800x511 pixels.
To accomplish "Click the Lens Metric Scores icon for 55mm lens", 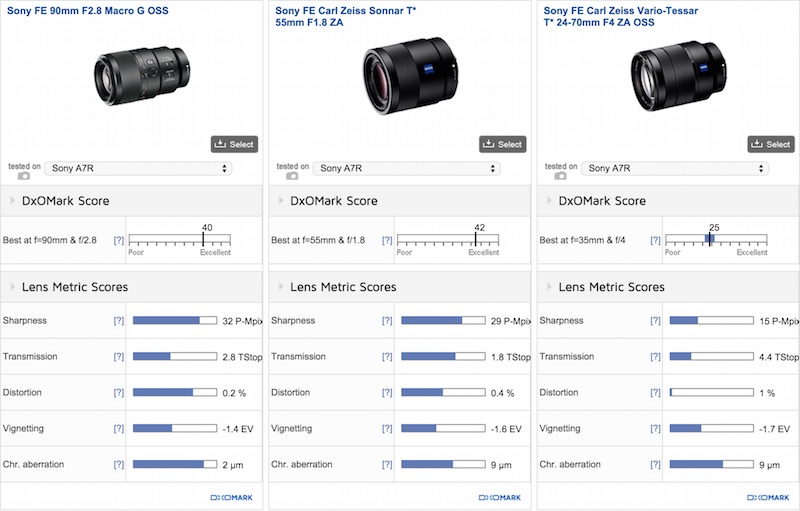I will [x=279, y=287].
